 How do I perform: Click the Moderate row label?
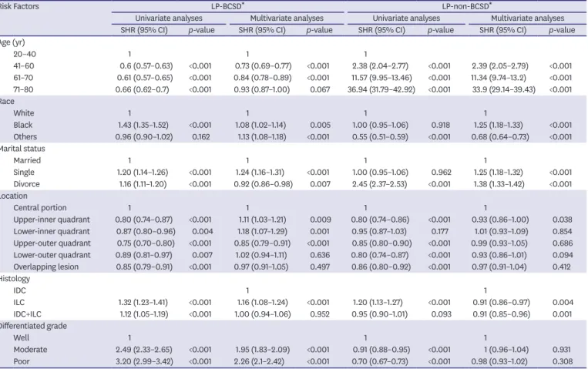pyautogui.click(x=30, y=350)
